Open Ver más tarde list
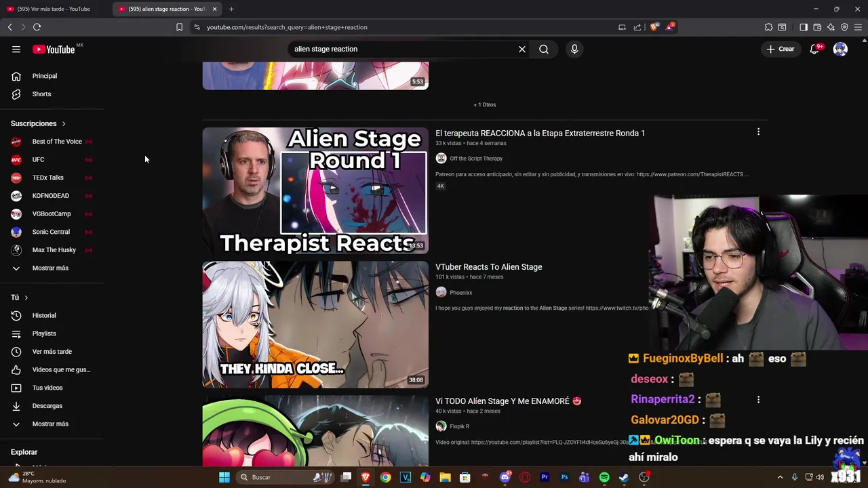 (x=52, y=352)
